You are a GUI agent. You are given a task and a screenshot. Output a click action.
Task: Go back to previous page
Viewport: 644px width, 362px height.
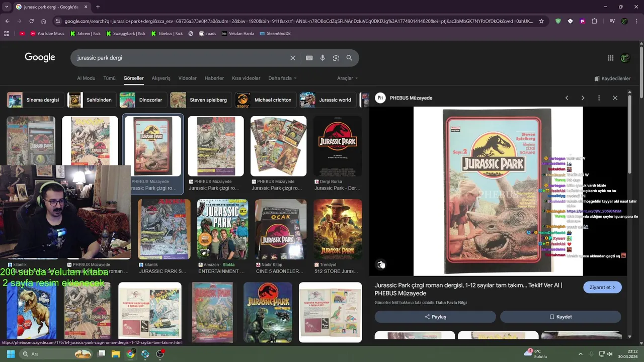[x=7, y=21]
